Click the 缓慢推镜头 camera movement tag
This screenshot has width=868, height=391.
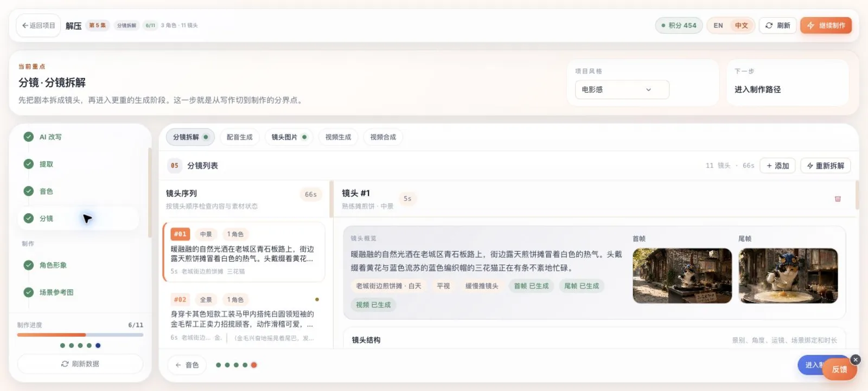482,286
